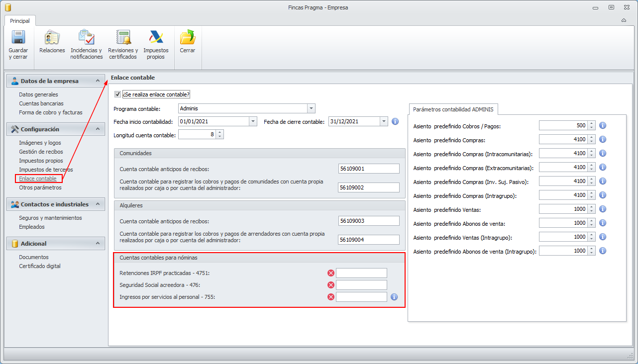Click info icon for Ventas (Intragrupo)

coord(603,237)
